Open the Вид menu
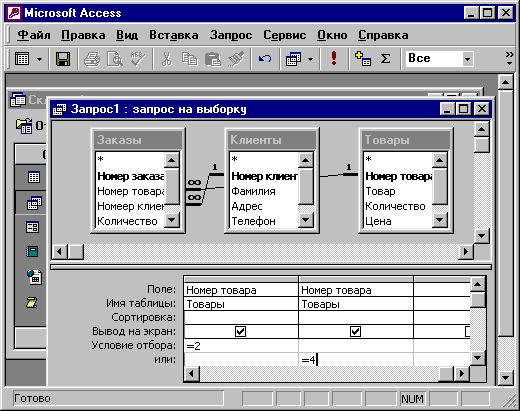This screenshot has width=520, height=411. [127, 35]
